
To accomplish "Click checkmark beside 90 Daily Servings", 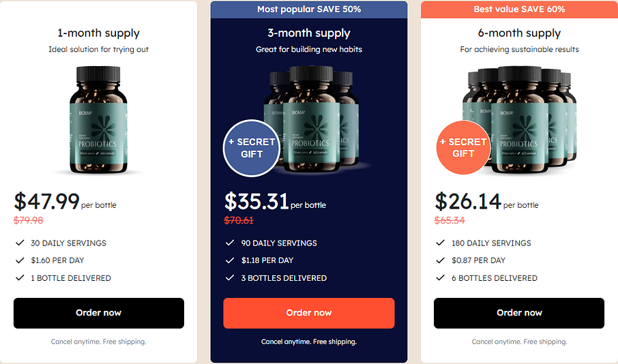I will pos(229,243).
